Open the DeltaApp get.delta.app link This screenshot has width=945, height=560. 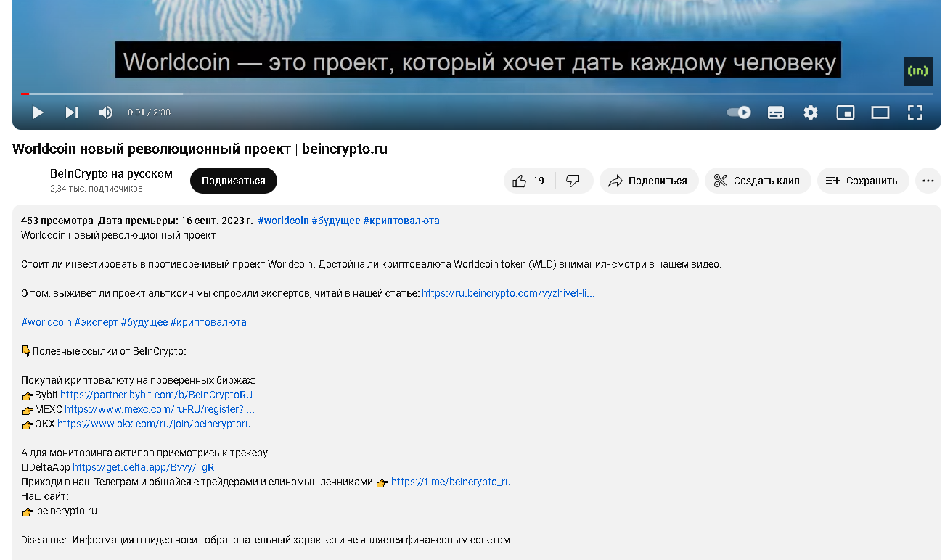143,467
